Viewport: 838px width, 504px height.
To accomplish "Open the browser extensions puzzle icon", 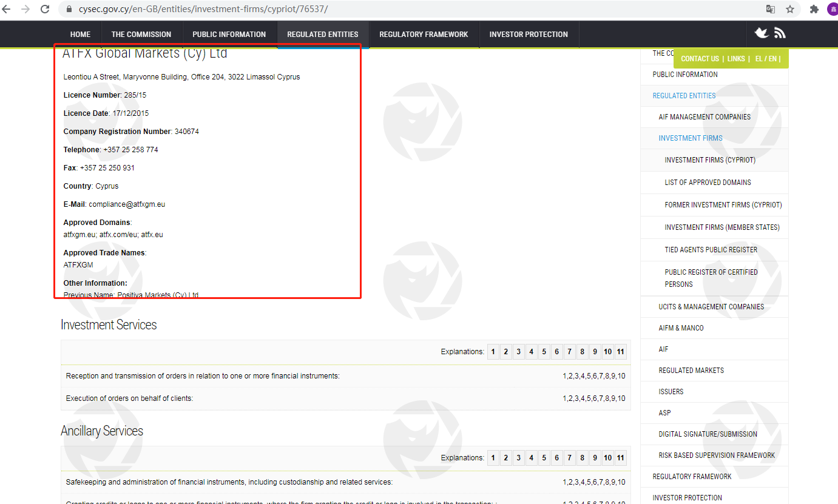I will click(814, 9).
